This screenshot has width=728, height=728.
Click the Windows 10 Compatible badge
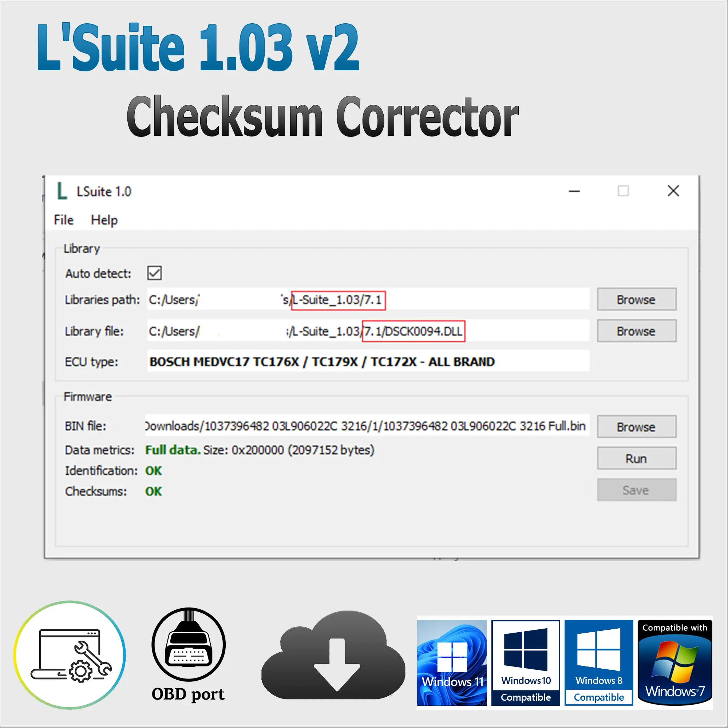526,662
